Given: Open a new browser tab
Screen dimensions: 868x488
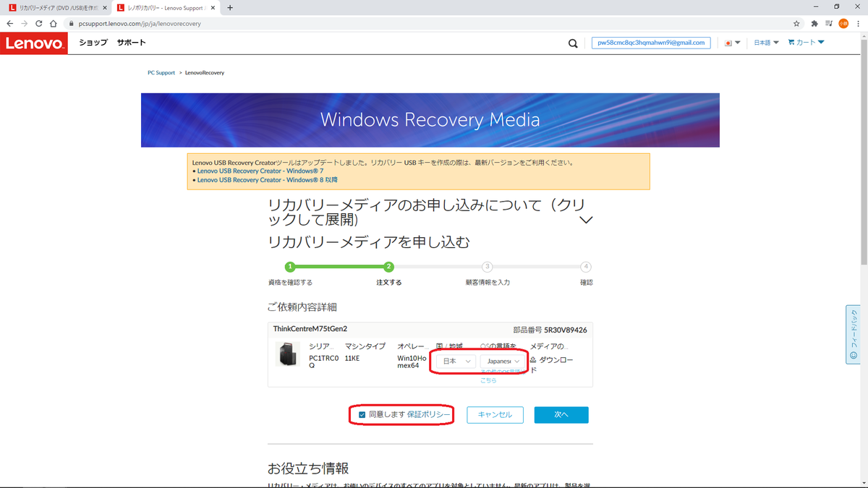Looking at the screenshot, I should (x=230, y=7).
